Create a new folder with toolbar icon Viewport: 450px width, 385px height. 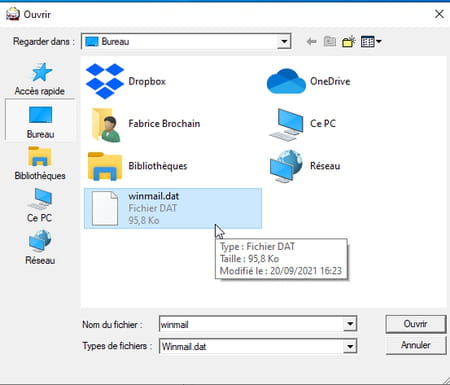(x=349, y=42)
